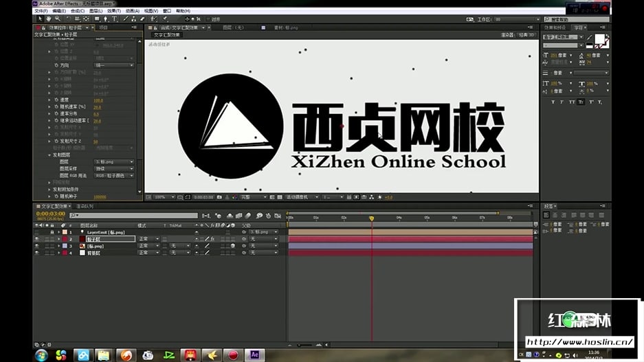Click the eyedropper in Character panel
This screenshot has height=362, width=644.
(590, 38)
